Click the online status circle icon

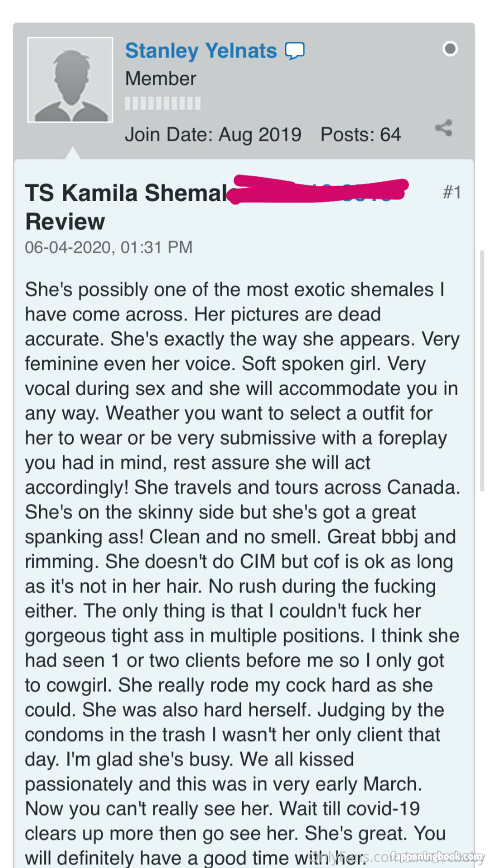click(x=450, y=48)
